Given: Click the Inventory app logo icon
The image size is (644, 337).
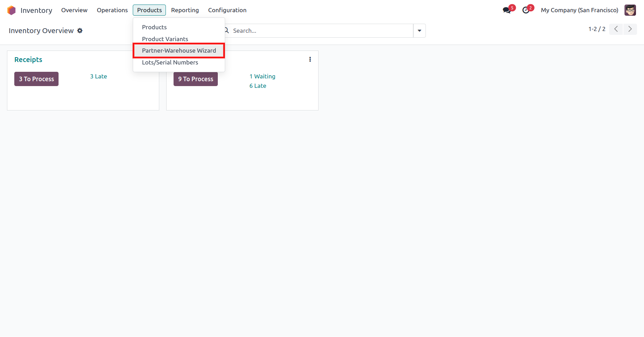Looking at the screenshot, I should click(x=11, y=10).
